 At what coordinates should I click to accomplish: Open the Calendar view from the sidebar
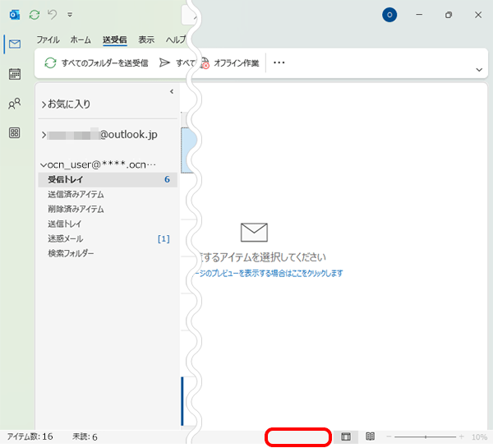point(14,74)
